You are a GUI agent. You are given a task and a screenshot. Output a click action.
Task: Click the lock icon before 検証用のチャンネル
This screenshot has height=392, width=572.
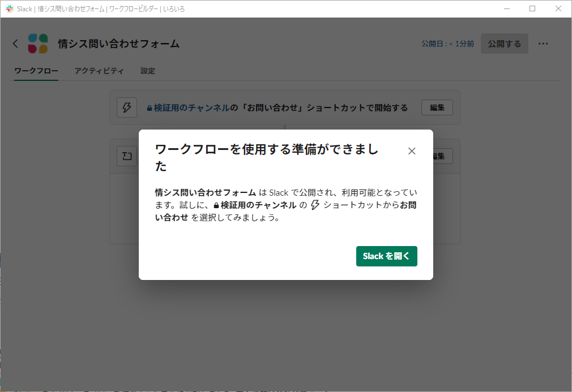(149, 107)
